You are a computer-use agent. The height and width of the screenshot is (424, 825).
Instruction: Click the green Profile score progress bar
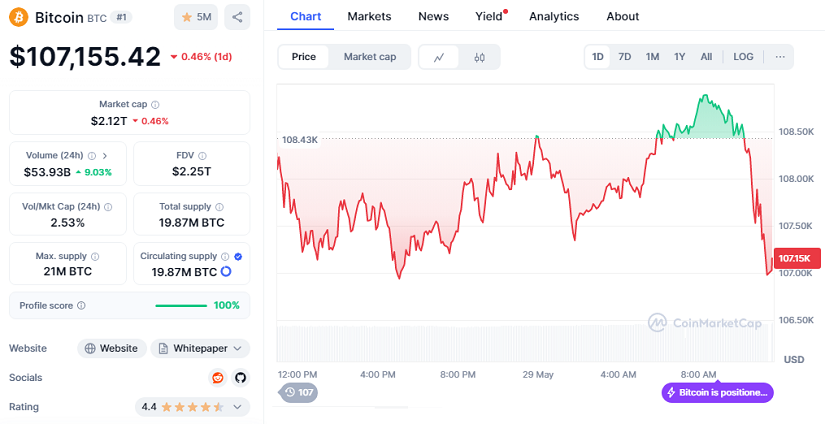[181, 306]
